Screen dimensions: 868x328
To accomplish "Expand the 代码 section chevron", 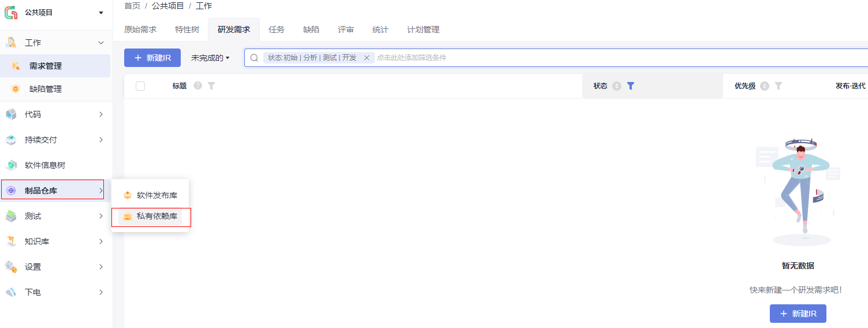I will (101, 114).
